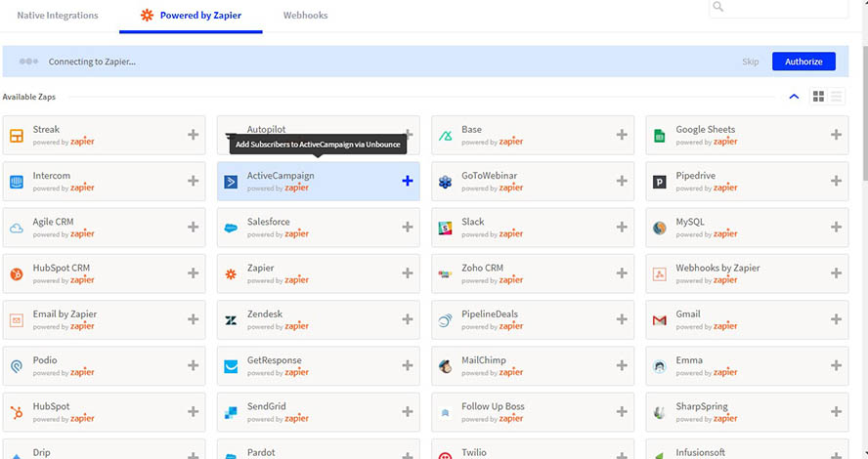Screen dimensions: 868x459
Task: Add the MySQL zap
Action: tap(836, 227)
